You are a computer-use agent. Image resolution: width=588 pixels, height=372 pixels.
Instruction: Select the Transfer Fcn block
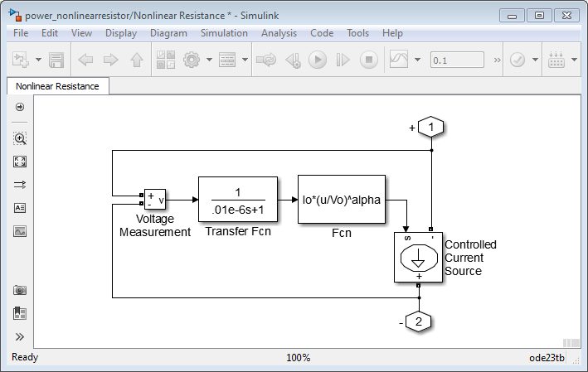[x=238, y=200]
